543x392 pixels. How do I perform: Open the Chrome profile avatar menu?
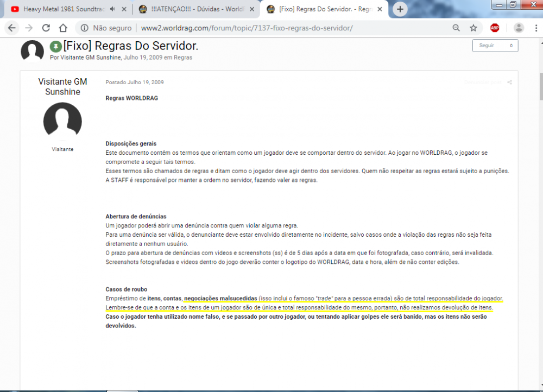pos(519,28)
